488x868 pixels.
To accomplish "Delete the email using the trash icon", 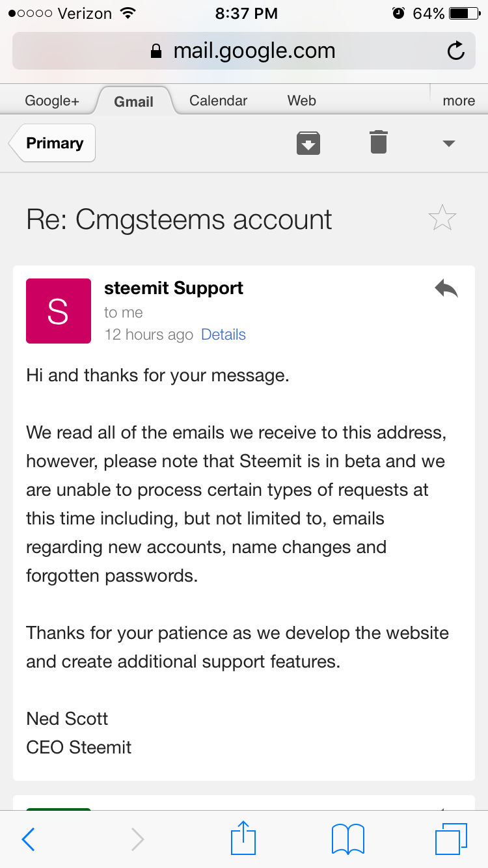I will pos(379,142).
